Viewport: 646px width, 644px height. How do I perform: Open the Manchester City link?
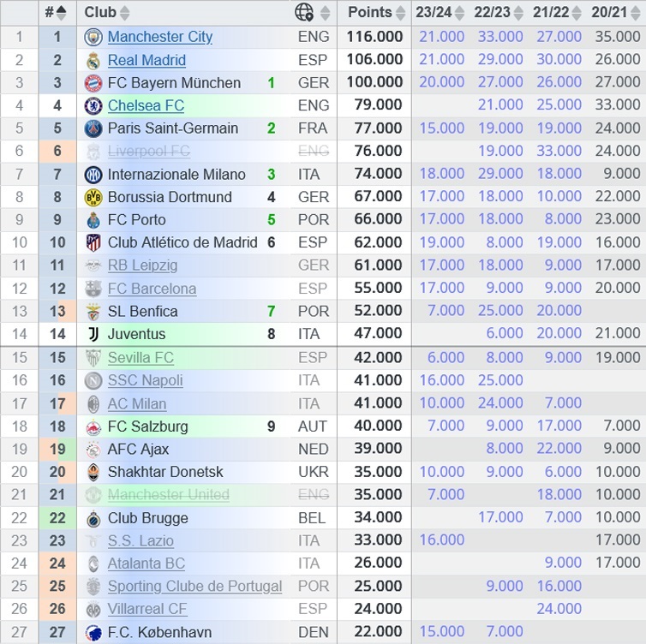[160, 38]
